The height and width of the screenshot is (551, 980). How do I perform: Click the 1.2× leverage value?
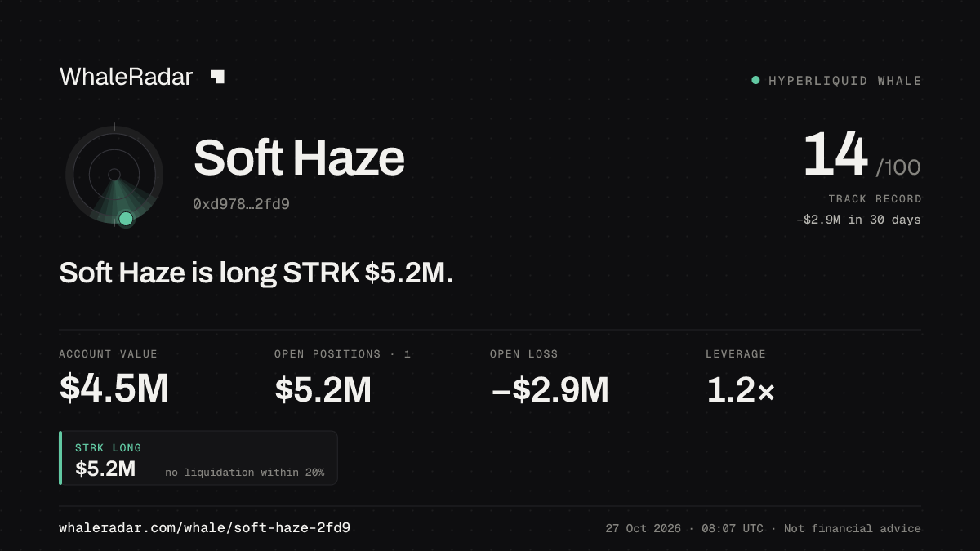[x=741, y=390]
